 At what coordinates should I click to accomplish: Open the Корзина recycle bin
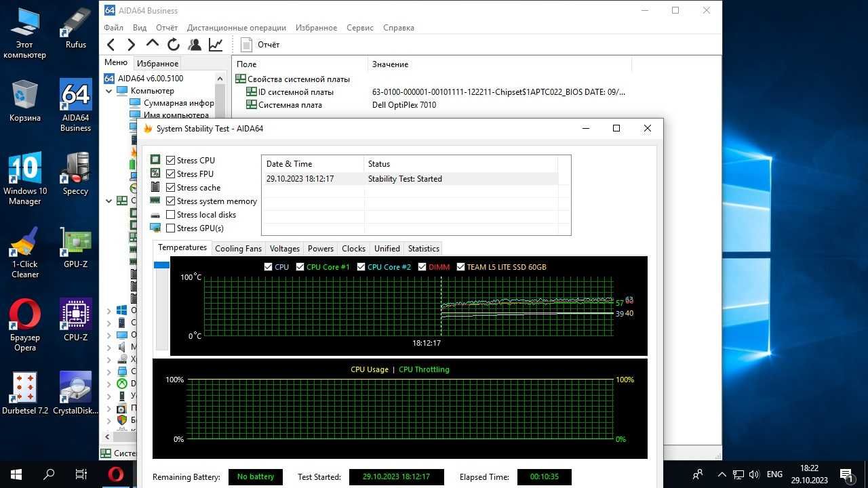point(25,102)
